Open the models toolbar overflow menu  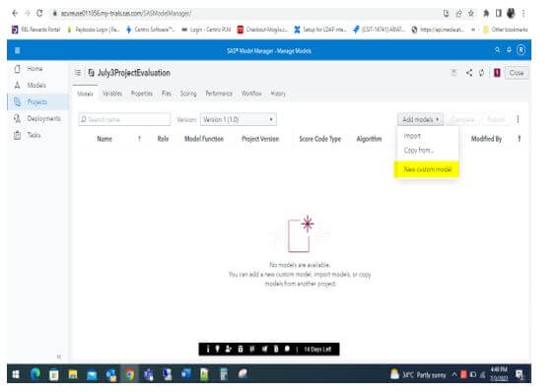518,119
